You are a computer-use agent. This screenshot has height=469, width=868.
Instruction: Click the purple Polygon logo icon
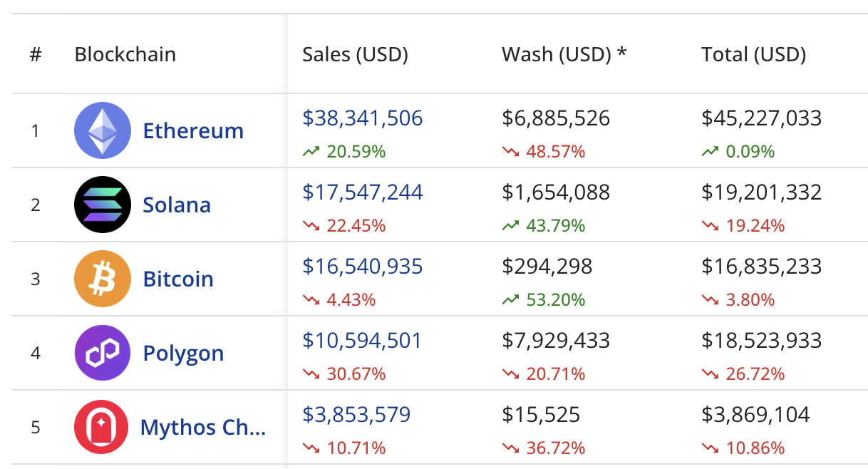pos(103,353)
